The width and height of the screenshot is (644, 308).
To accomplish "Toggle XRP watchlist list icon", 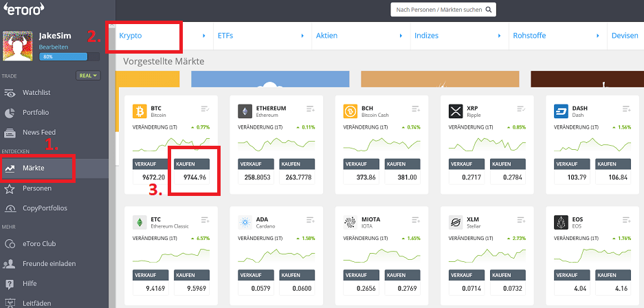I will pos(521,109).
